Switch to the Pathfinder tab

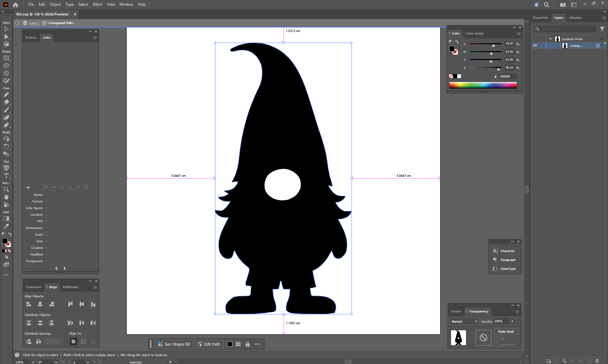[x=70, y=287]
